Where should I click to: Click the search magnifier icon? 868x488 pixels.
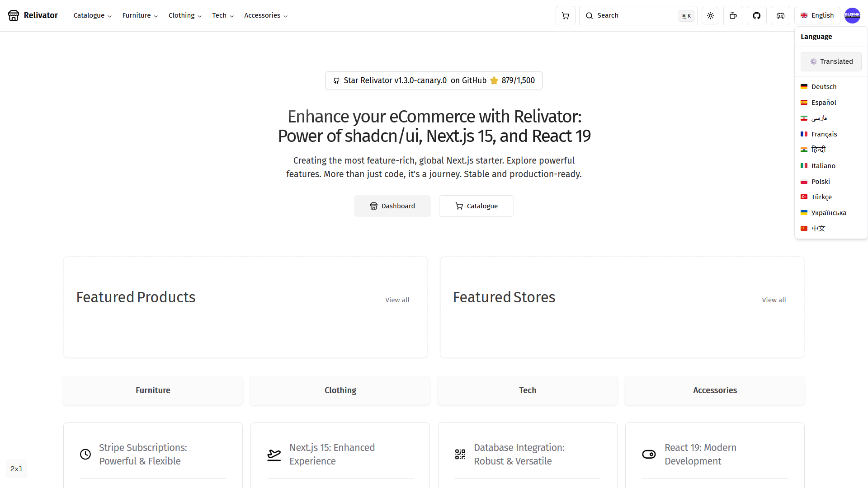590,15
